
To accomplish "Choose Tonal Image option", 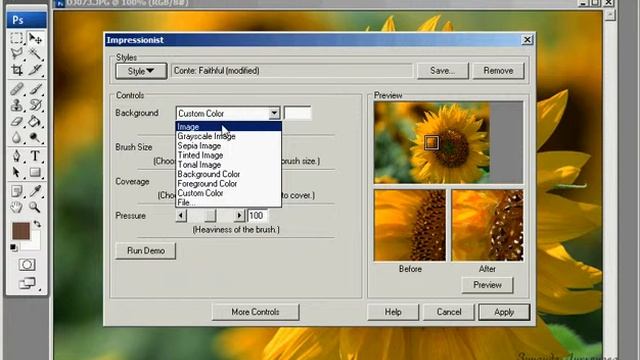I will tap(229, 164).
